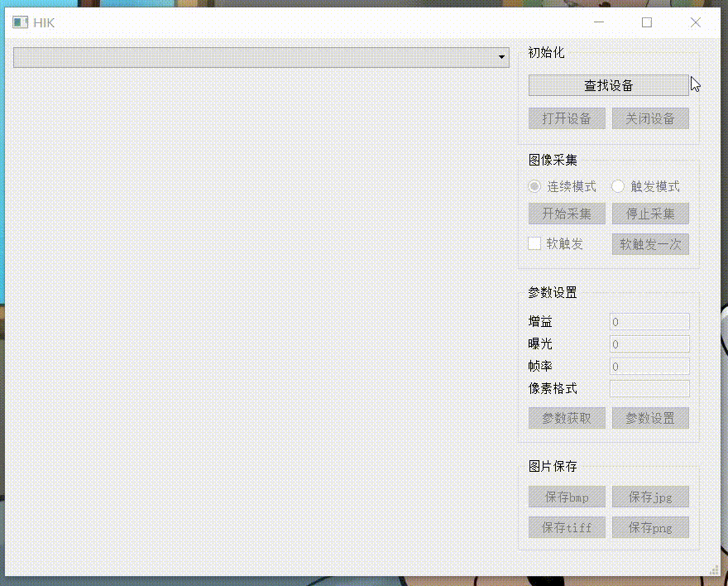Viewport: 728px width, 586px height.
Task: Select the 触发模式 trigger mode radio button
Action: pos(618,186)
